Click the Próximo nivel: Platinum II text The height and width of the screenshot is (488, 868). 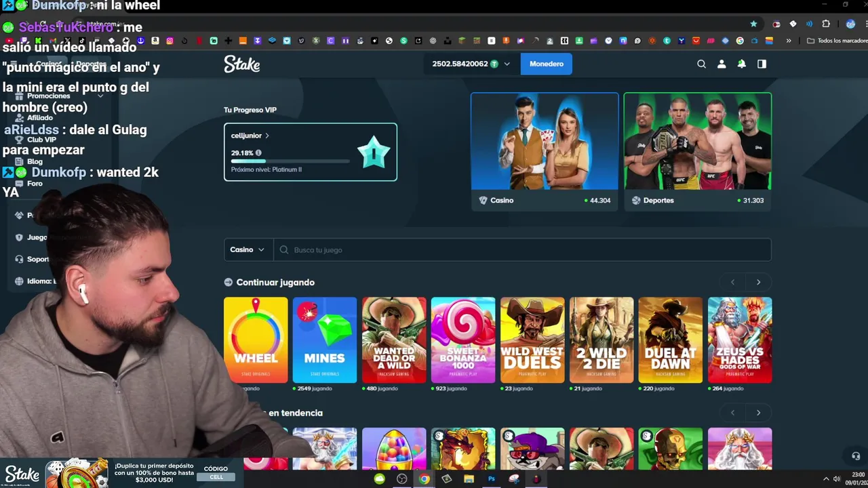point(267,169)
